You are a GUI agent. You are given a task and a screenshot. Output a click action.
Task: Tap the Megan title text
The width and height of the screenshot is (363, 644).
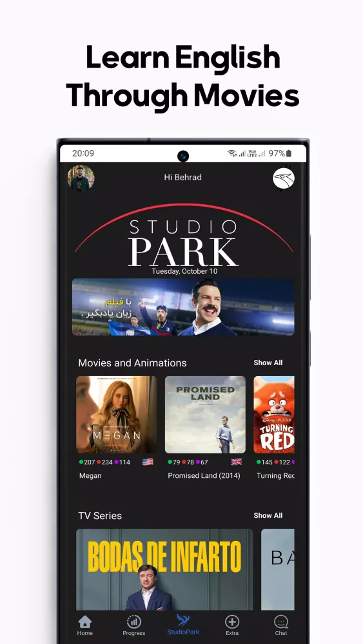coord(90,476)
